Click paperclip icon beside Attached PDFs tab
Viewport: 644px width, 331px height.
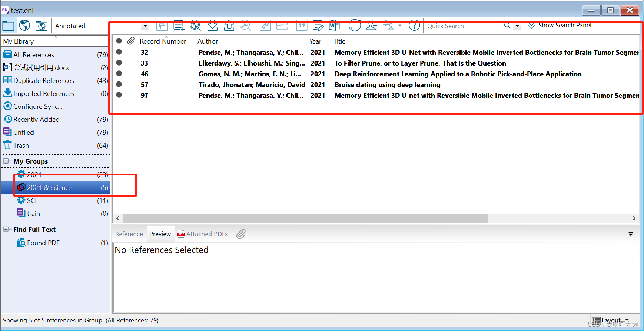[x=241, y=234]
